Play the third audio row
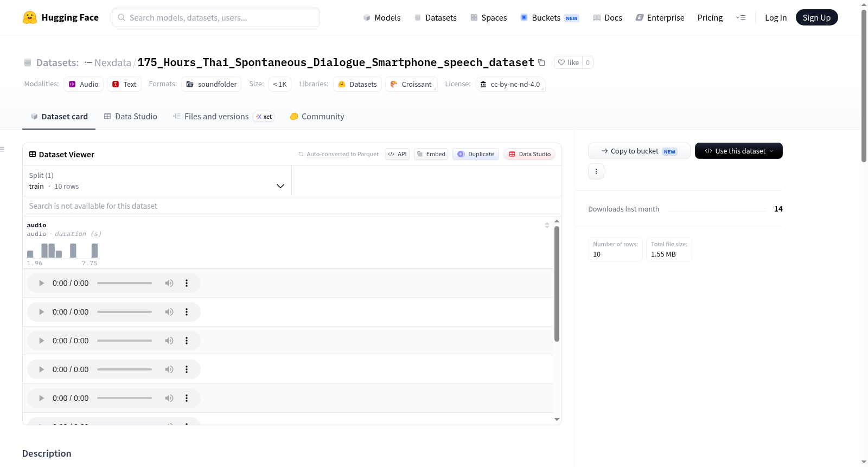The image size is (868, 467). tap(41, 341)
